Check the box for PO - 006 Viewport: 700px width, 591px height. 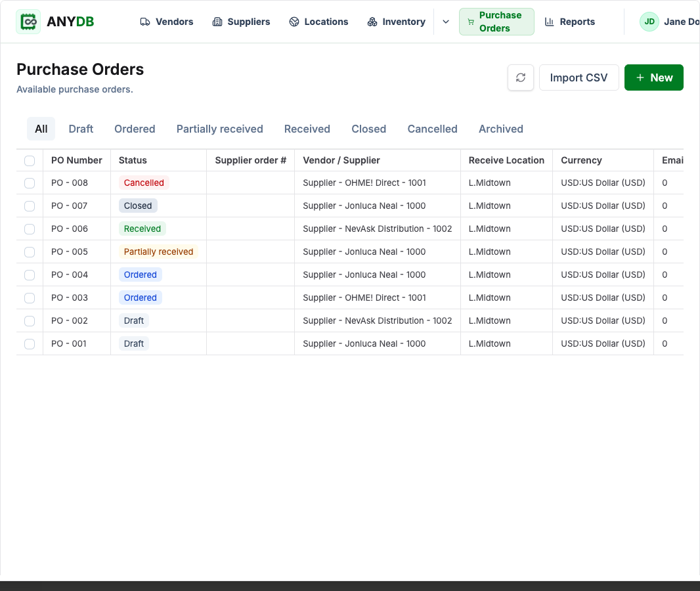pyautogui.click(x=30, y=229)
